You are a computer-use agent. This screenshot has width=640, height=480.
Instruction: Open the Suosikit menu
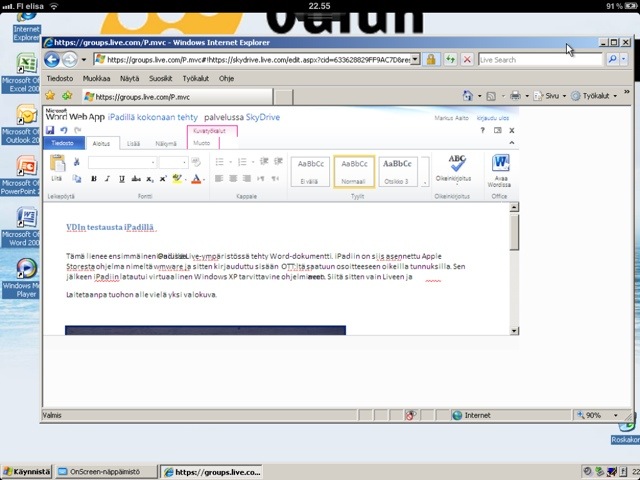pyautogui.click(x=160, y=78)
